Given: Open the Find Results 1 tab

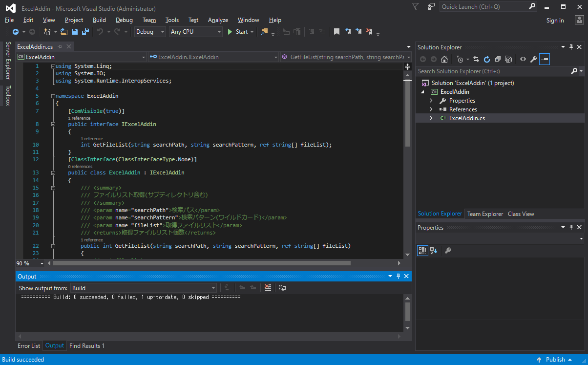Looking at the screenshot, I should tap(87, 345).
